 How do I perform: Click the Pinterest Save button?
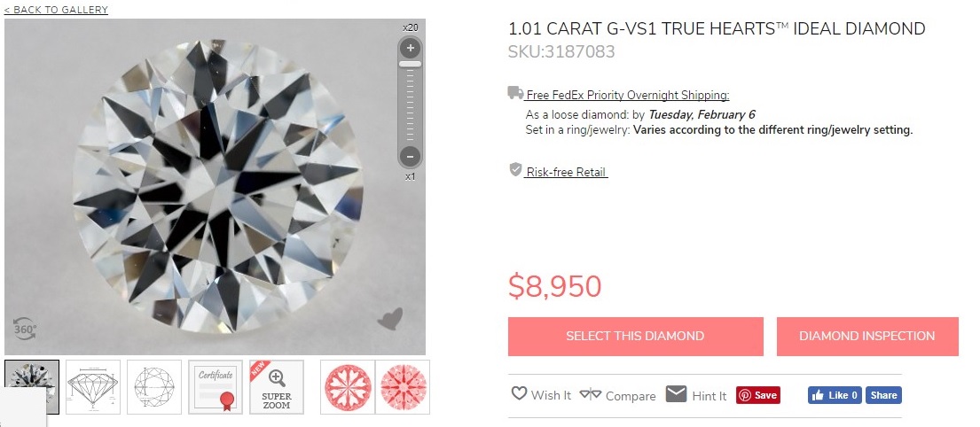pos(757,395)
